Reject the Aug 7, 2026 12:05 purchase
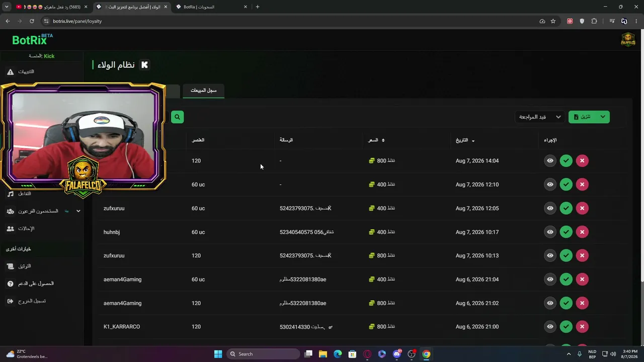 (582, 208)
